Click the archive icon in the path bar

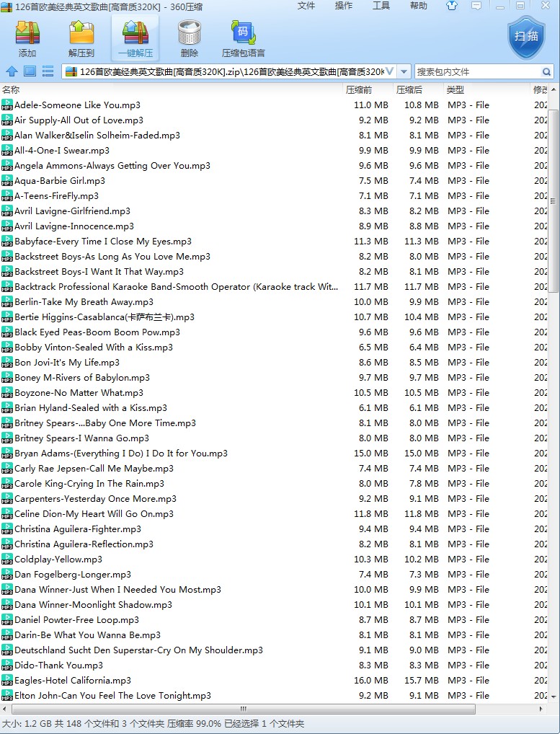71,71
